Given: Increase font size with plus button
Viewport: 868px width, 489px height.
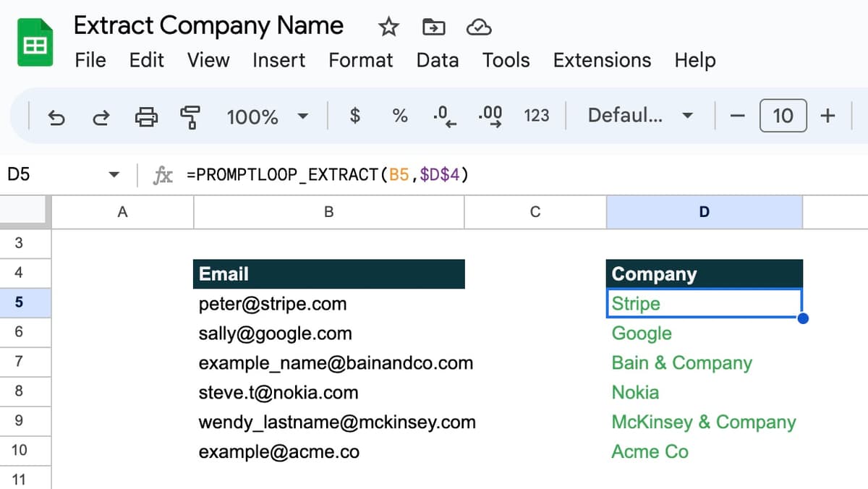Looking at the screenshot, I should coord(827,116).
